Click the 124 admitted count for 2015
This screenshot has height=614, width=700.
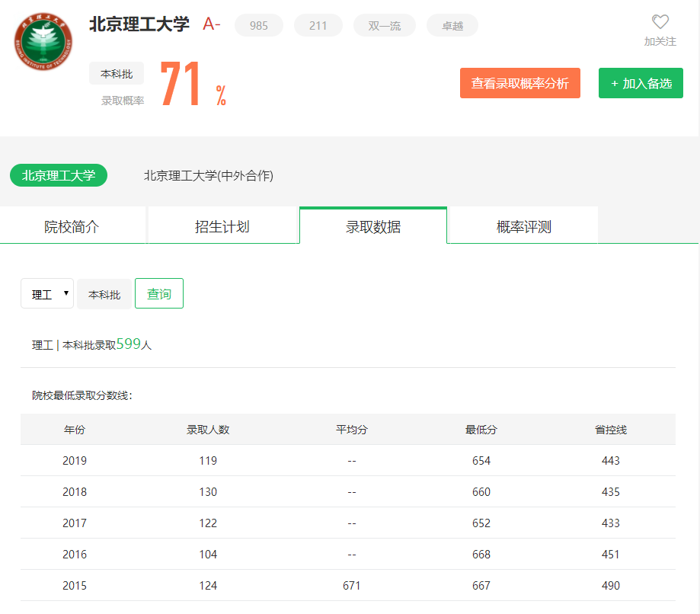[208, 585]
